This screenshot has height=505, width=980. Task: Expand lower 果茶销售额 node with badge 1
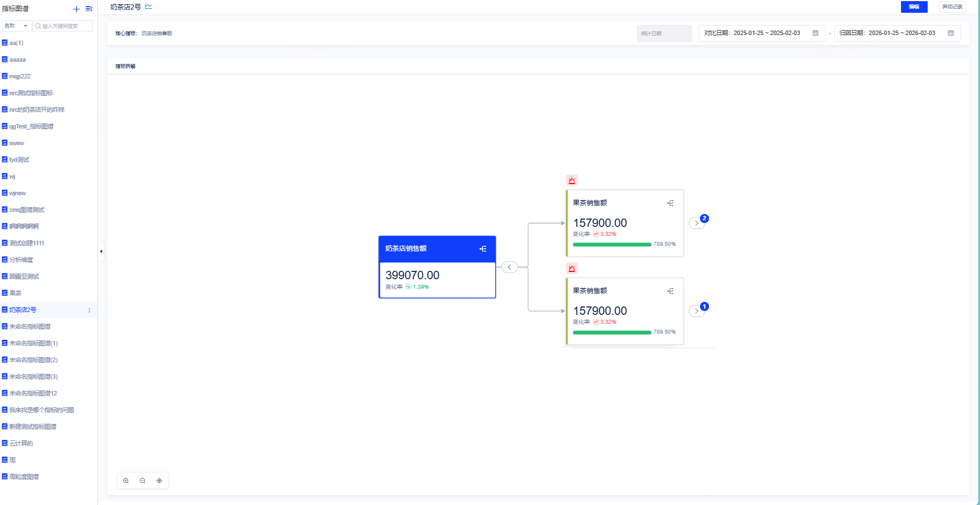point(697,311)
